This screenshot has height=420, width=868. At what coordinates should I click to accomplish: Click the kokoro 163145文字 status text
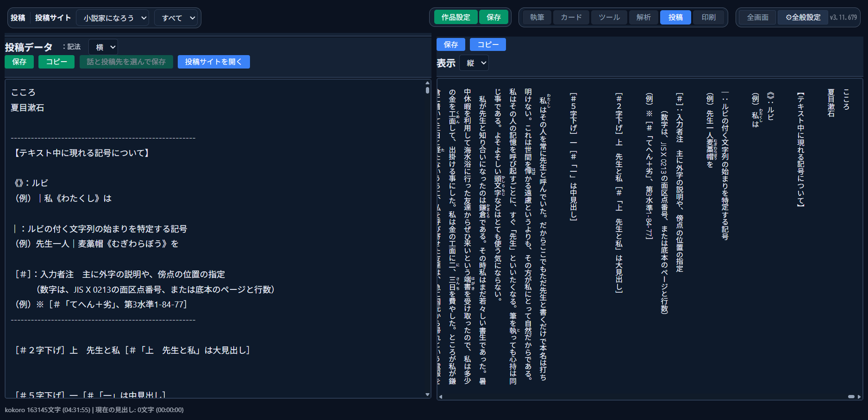pos(48,410)
